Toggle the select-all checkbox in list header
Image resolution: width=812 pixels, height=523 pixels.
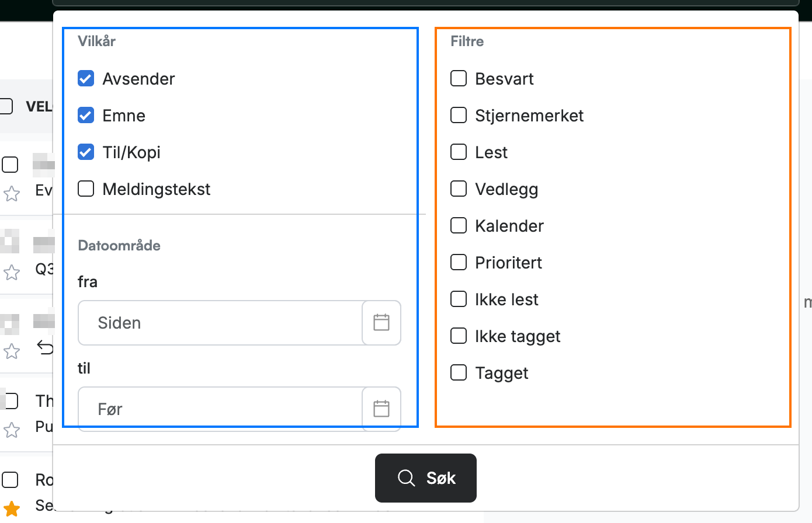tap(6, 106)
